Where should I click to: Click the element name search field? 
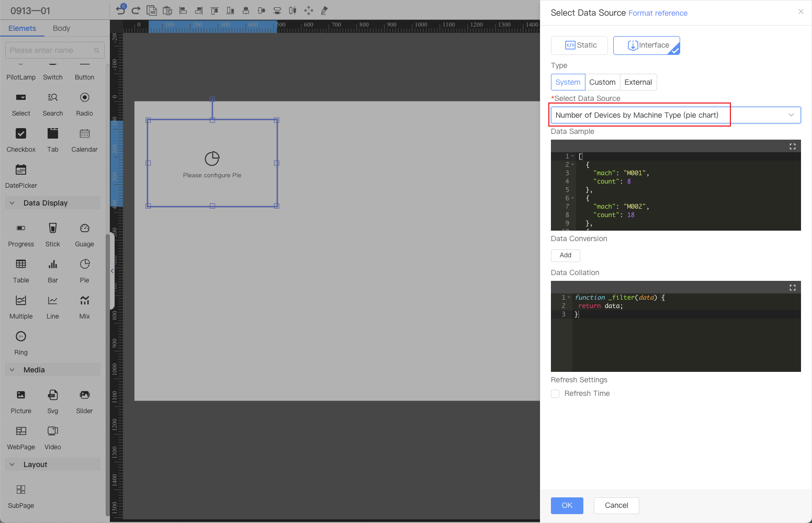pyautogui.click(x=51, y=50)
